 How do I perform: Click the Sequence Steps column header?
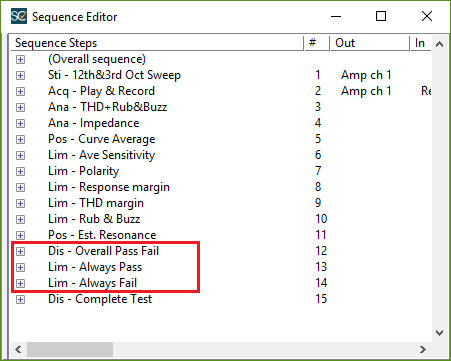pyautogui.click(x=158, y=43)
